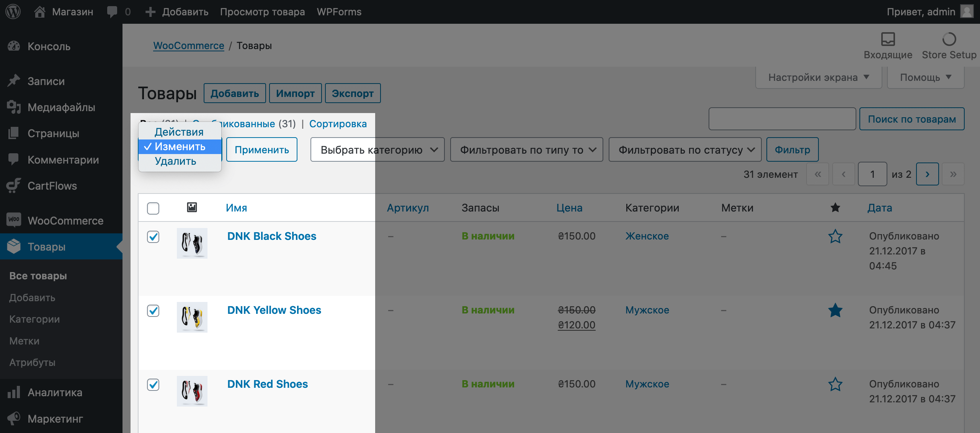Toggle featured star for DNK Yellow Shoes
980x433 pixels.
(x=835, y=310)
